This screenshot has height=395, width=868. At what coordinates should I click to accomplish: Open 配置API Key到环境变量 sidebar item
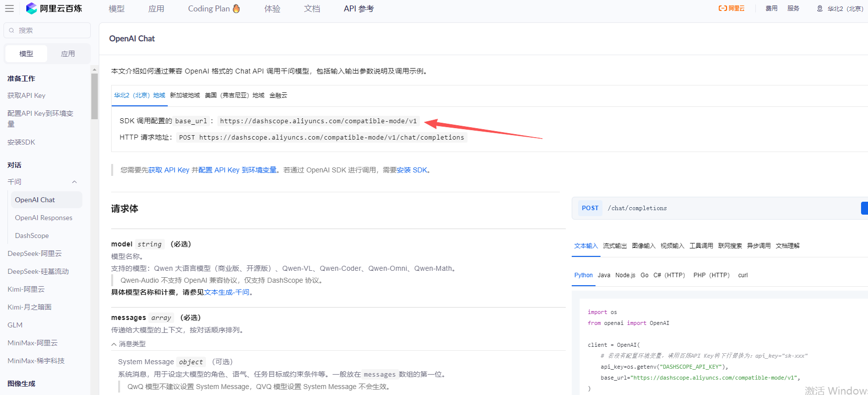[41, 119]
